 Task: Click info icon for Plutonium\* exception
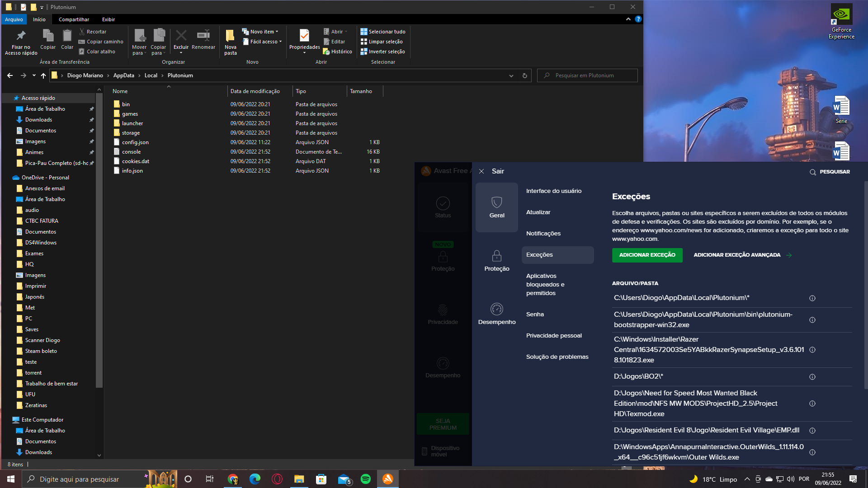click(812, 298)
